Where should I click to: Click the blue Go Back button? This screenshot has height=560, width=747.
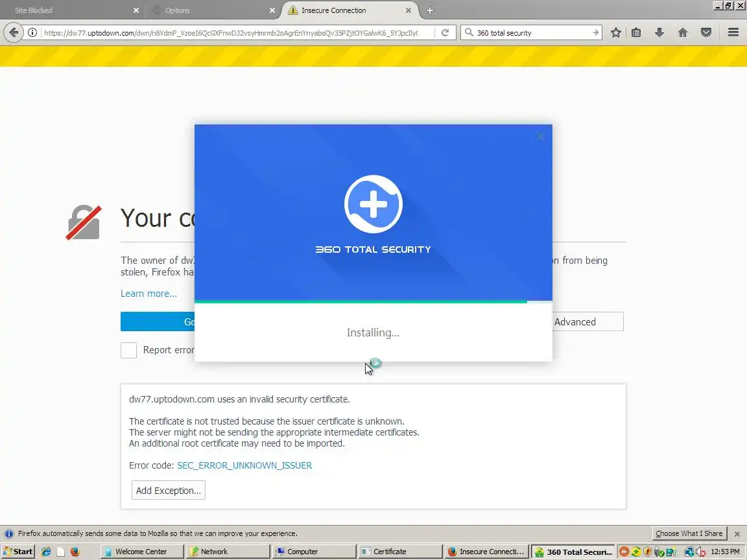157,321
